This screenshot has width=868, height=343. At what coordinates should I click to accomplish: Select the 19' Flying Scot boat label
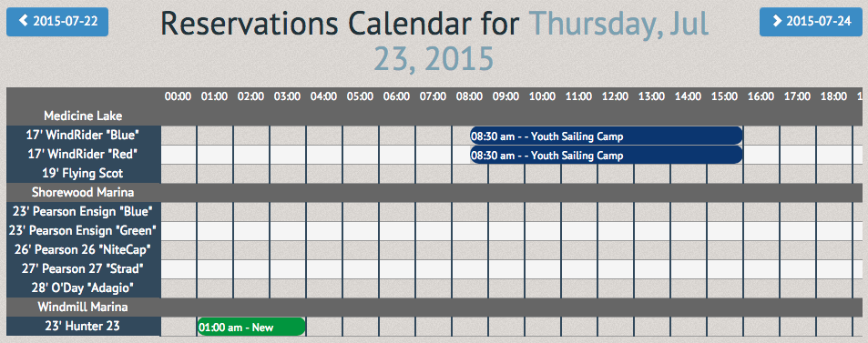point(83,173)
